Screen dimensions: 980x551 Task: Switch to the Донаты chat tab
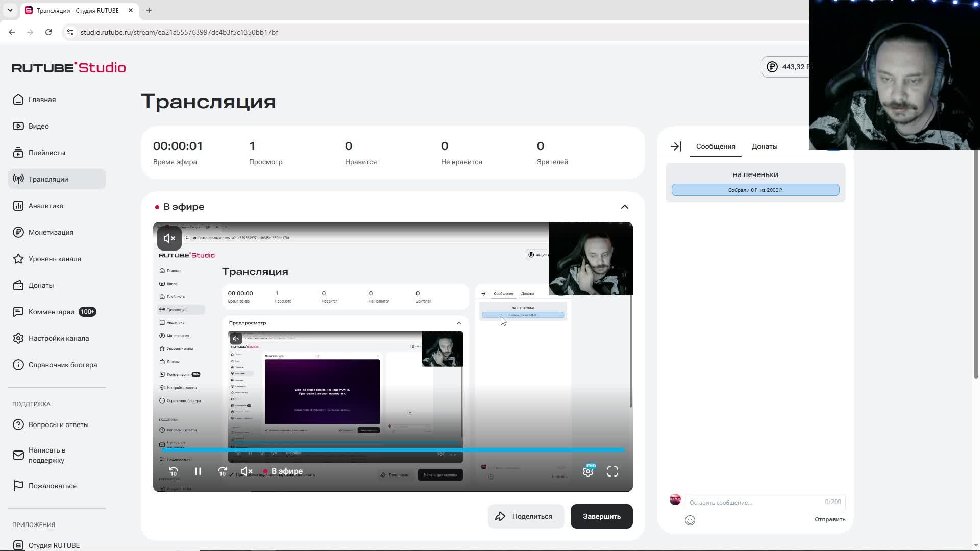765,146
